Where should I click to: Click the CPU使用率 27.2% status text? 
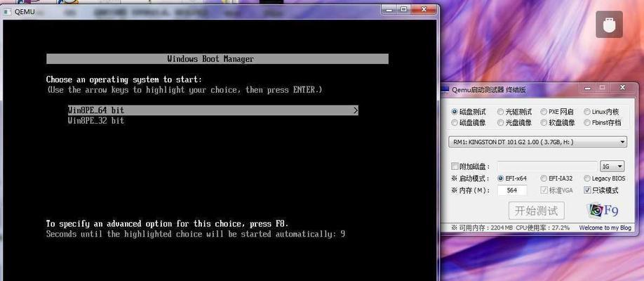(542, 228)
